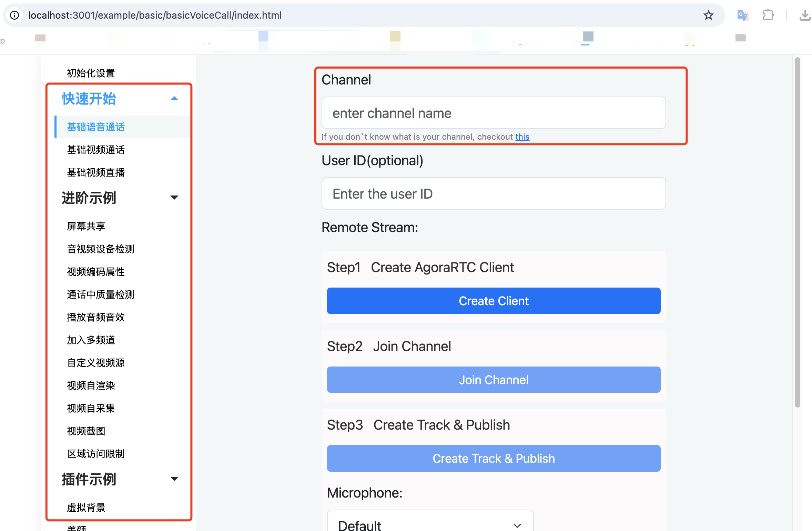
Task: Click the URL text in the address bar
Action: click(155, 15)
